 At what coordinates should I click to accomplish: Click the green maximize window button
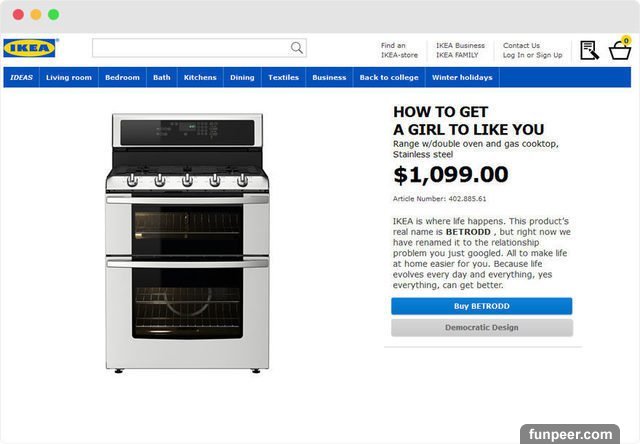(x=53, y=15)
